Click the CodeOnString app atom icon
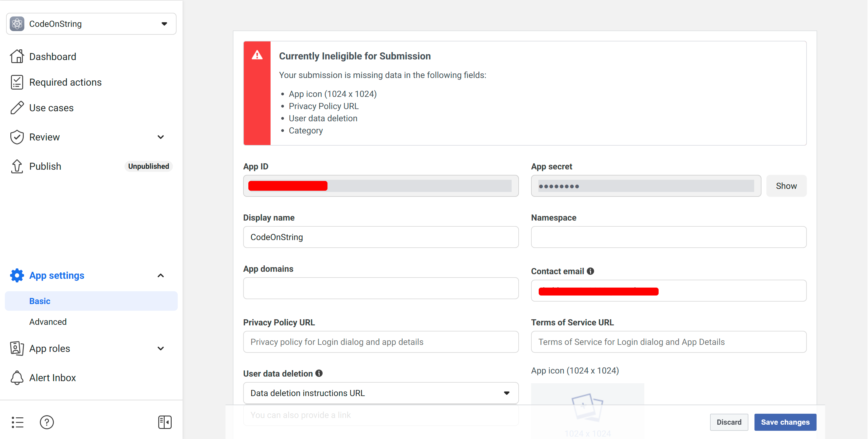 tap(17, 24)
